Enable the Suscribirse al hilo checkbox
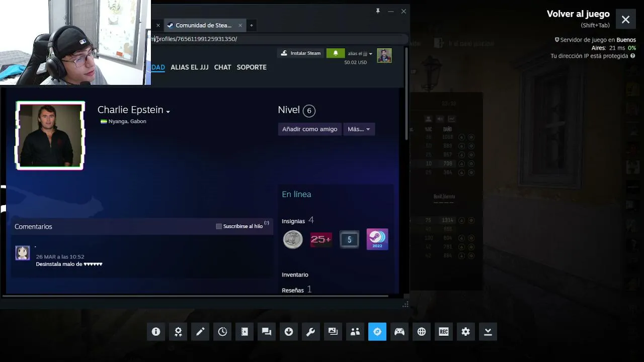 (x=219, y=226)
